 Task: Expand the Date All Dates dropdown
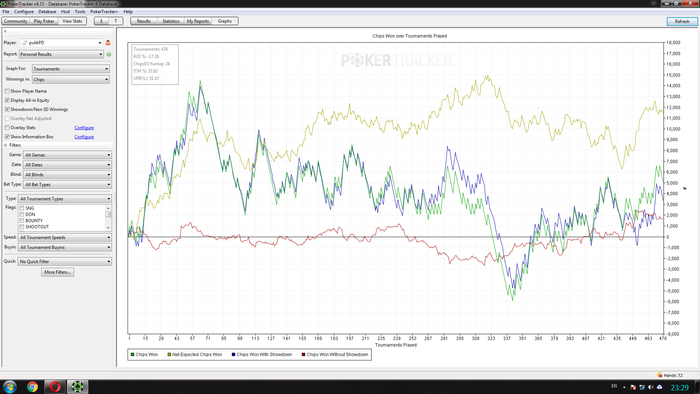click(67, 165)
